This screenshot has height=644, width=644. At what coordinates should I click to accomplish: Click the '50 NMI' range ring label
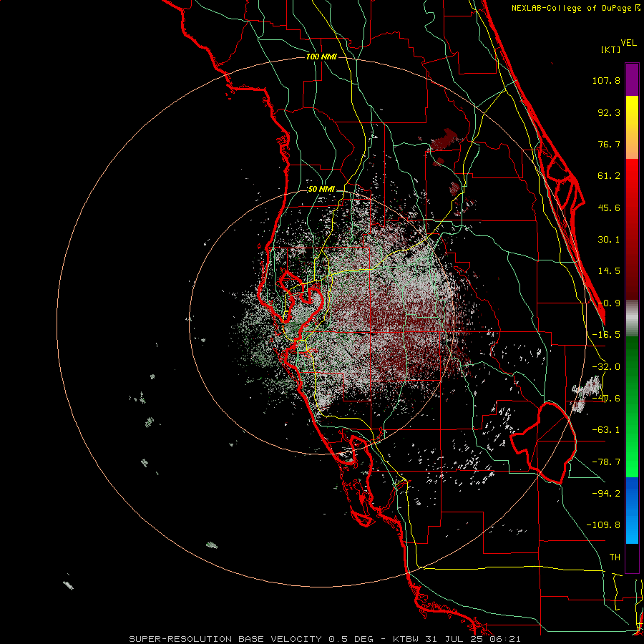(x=321, y=189)
